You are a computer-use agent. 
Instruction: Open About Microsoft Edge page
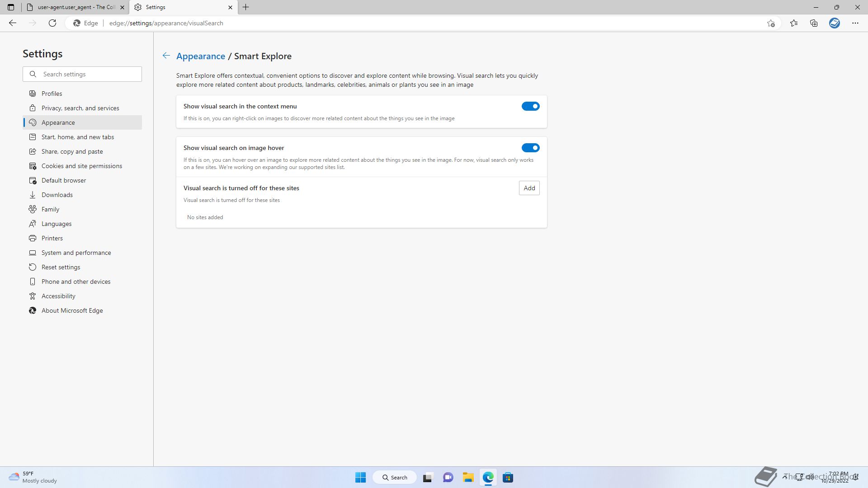click(x=82, y=310)
